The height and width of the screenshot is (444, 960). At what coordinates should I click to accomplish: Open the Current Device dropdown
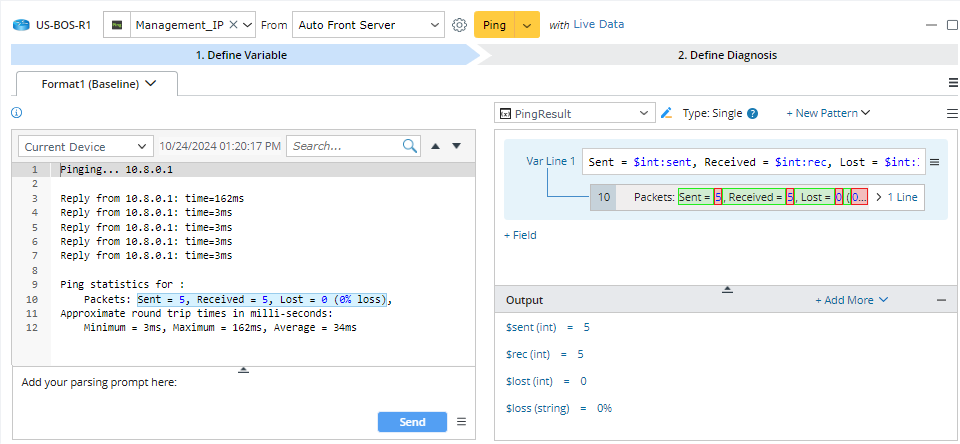87,146
